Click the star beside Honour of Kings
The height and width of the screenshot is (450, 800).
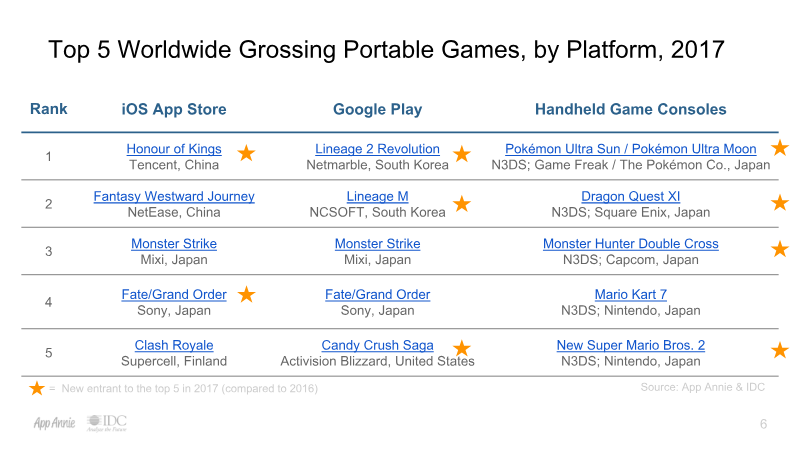click(x=246, y=154)
